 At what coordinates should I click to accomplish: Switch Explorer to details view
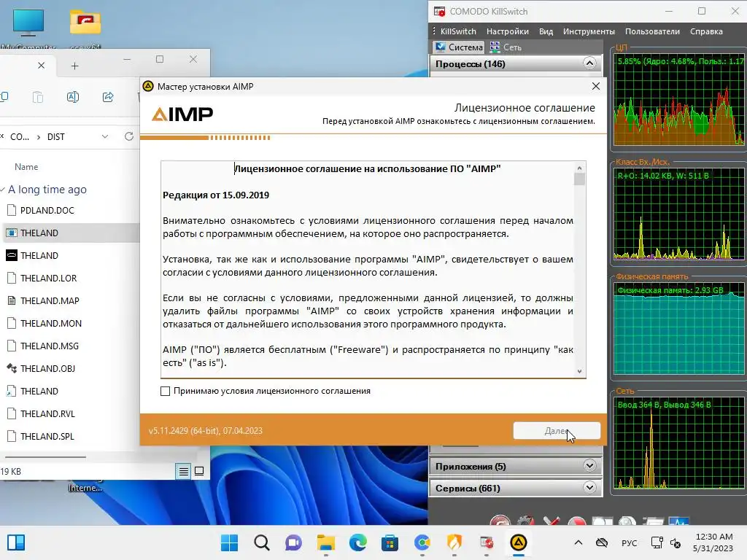point(183,472)
